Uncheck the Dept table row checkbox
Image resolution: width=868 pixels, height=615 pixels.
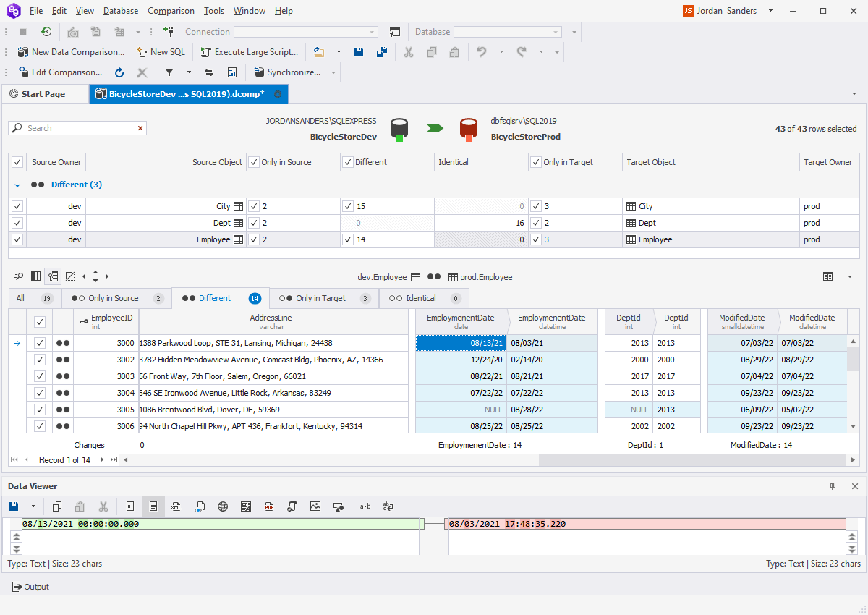(17, 223)
